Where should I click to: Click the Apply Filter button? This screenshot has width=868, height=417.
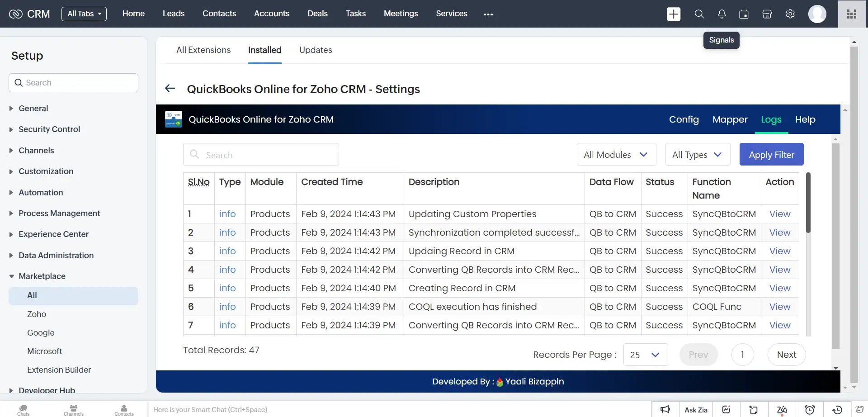click(771, 154)
